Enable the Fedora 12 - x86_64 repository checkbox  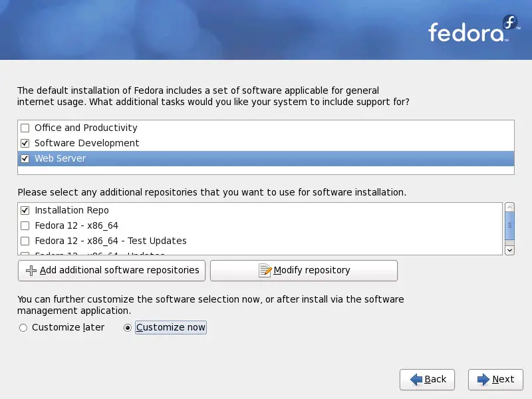pyautogui.click(x=25, y=225)
